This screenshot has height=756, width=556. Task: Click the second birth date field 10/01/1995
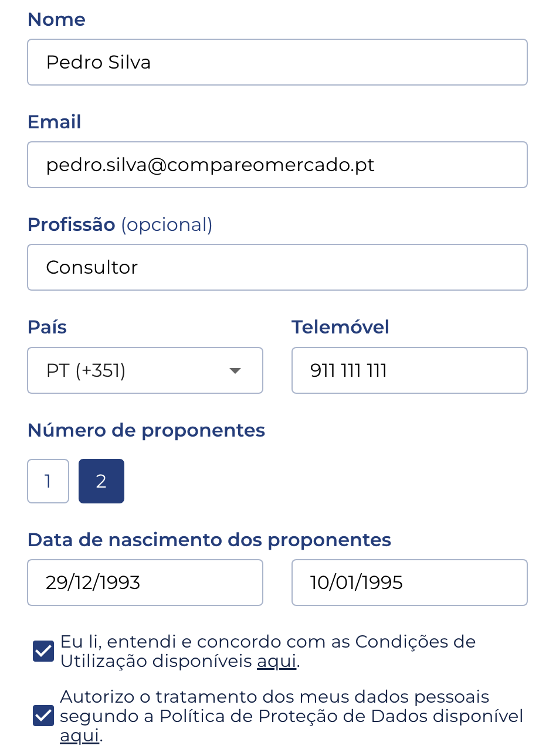point(409,582)
